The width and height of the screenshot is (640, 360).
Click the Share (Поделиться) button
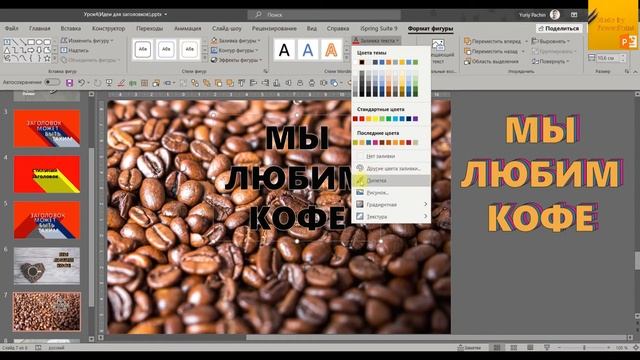(x=559, y=29)
